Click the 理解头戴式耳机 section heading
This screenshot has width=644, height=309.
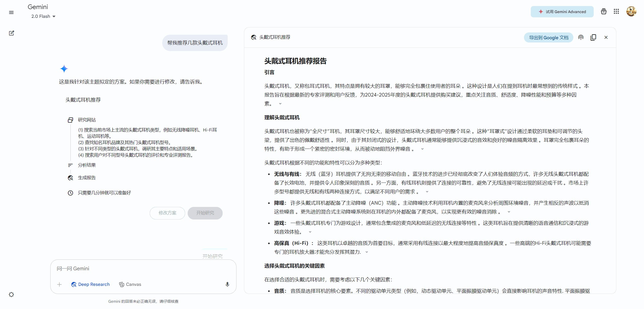282,117
